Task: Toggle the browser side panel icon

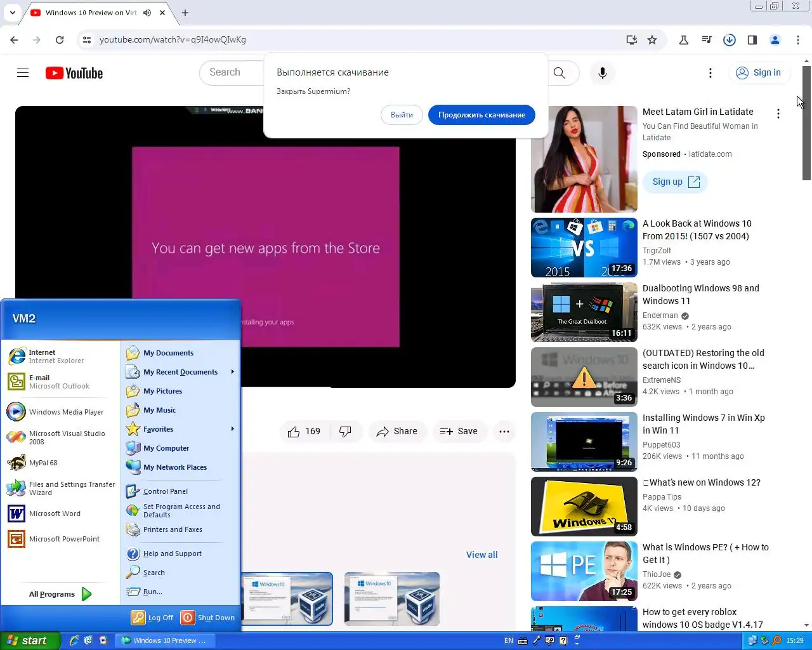Action: pos(752,39)
